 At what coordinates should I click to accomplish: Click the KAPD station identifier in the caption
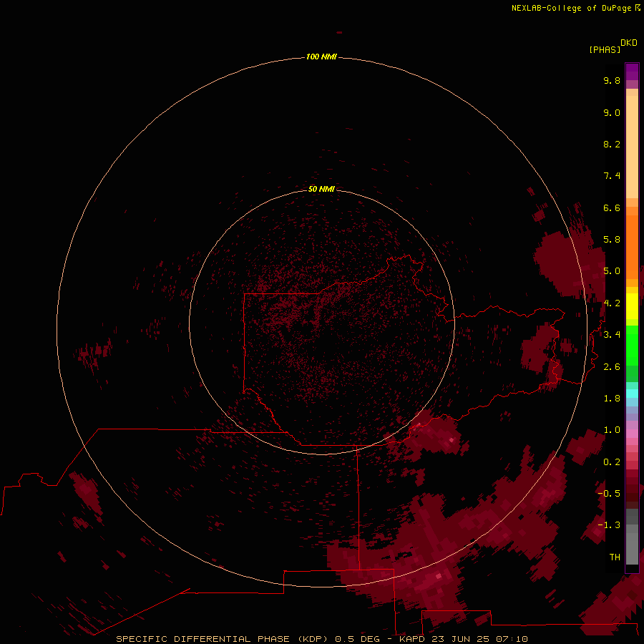tap(414, 639)
